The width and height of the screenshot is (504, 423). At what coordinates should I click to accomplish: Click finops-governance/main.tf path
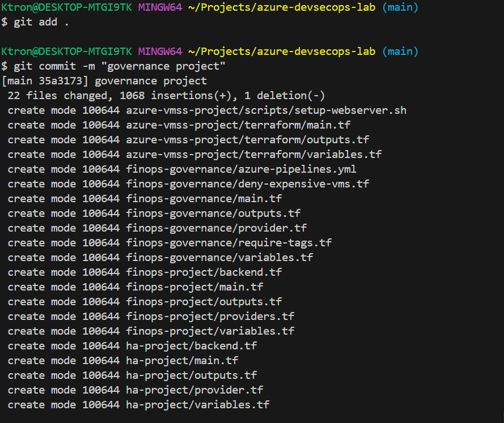point(204,199)
